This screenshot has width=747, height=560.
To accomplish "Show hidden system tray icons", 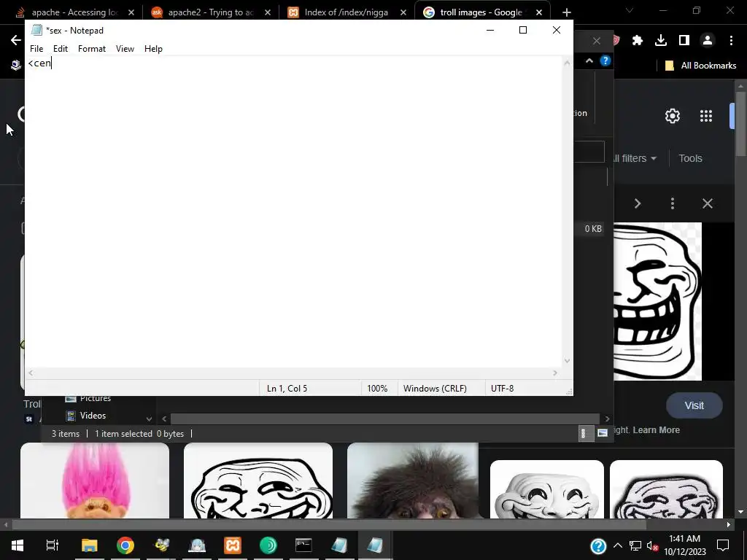I will pos(617,545).
